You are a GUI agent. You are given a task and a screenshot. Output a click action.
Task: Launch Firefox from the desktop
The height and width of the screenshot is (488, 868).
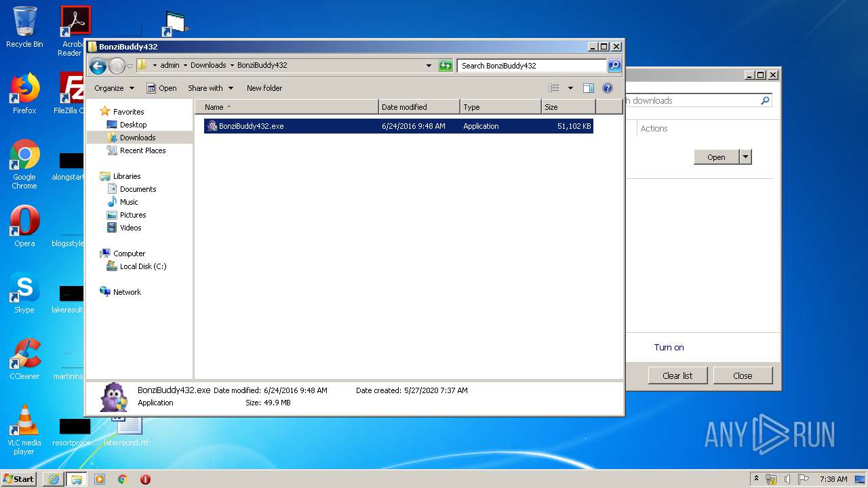24,94
